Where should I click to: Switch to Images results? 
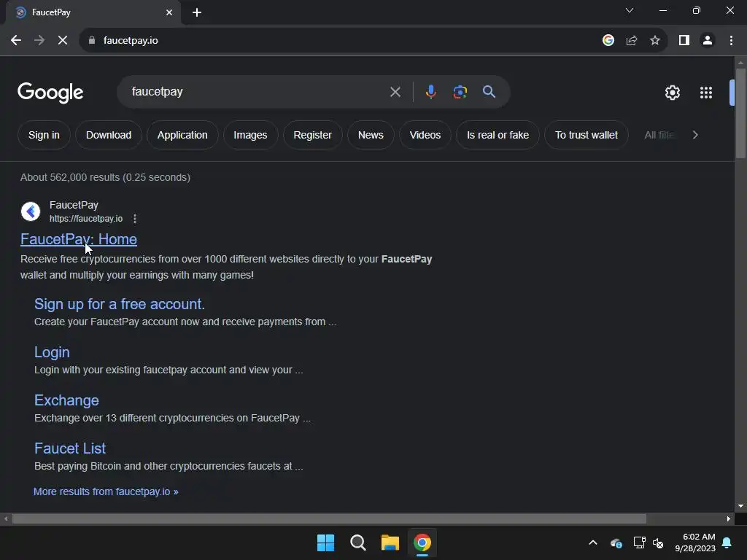250,135
